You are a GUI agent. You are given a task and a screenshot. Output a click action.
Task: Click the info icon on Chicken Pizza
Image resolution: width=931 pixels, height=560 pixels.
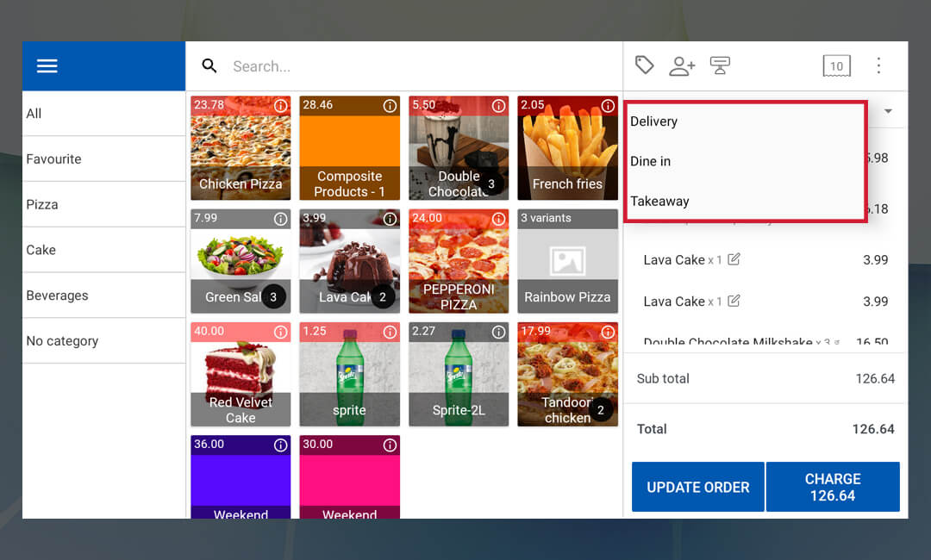coord(280,105)
